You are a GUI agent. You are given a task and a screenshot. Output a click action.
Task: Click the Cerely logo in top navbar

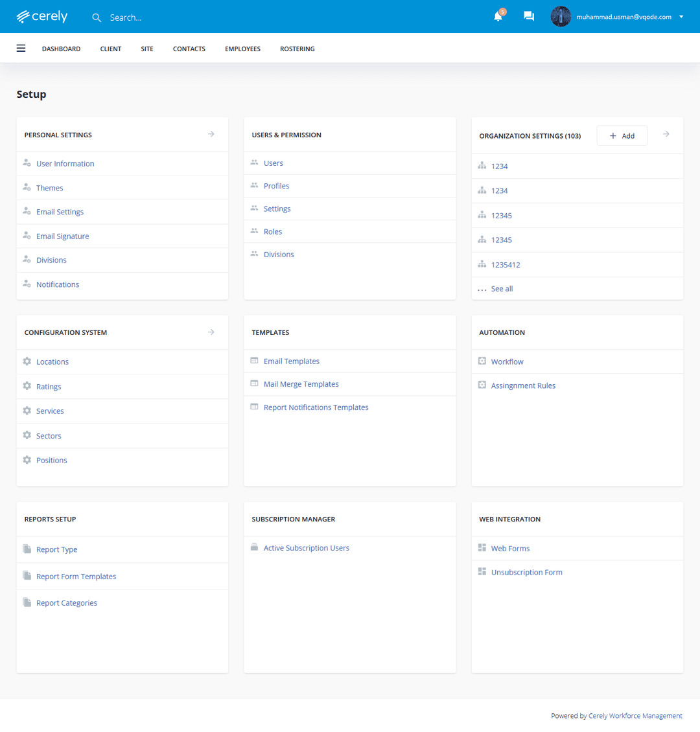point(41,16)
